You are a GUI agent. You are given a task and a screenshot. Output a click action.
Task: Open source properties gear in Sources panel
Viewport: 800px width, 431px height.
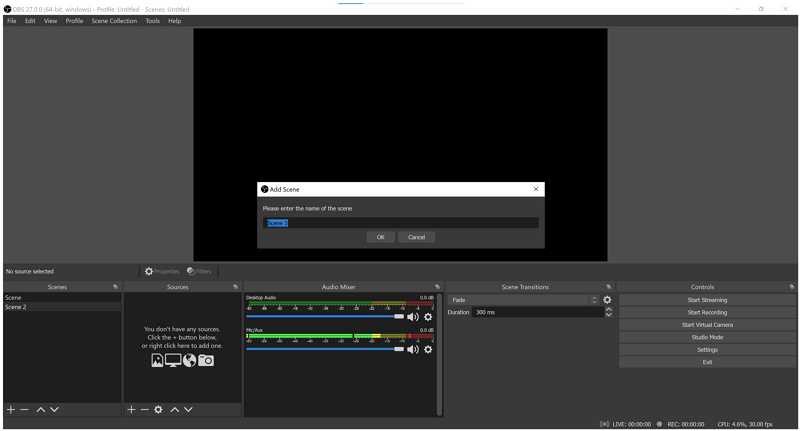(x=159, y=410)
